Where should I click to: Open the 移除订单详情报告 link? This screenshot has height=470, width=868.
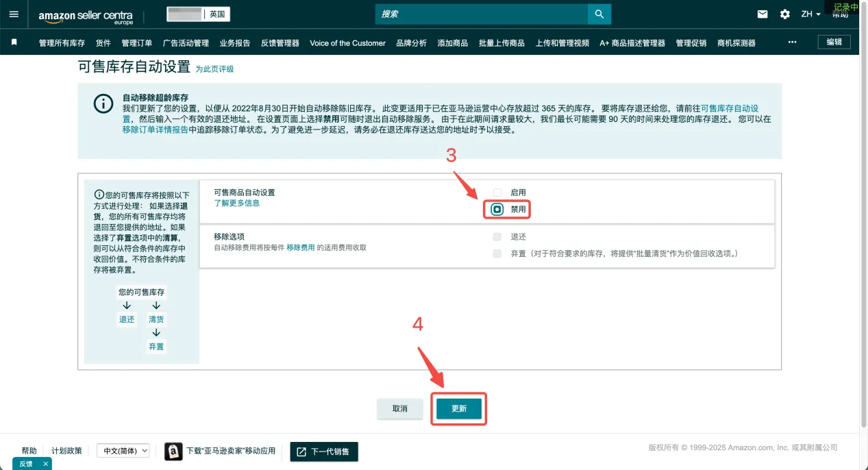click(x=155, y=129)
